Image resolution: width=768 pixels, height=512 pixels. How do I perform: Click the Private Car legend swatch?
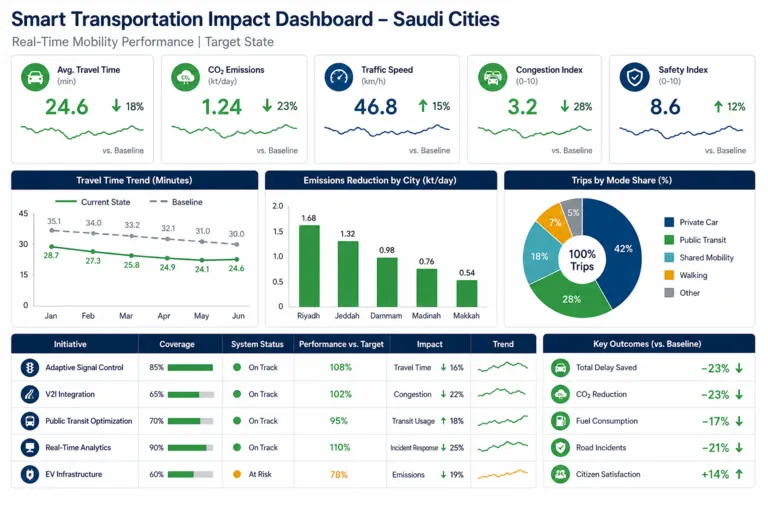click(x=669, y=222)
